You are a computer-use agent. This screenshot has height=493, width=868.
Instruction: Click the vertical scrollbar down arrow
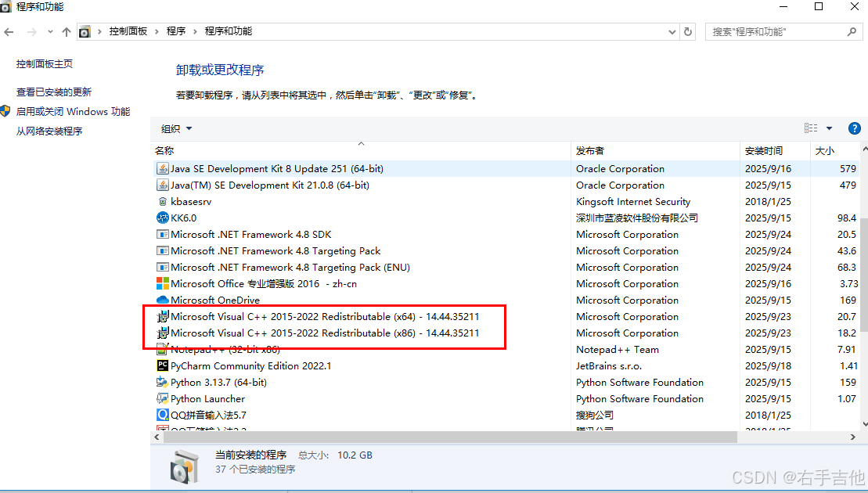864,424
